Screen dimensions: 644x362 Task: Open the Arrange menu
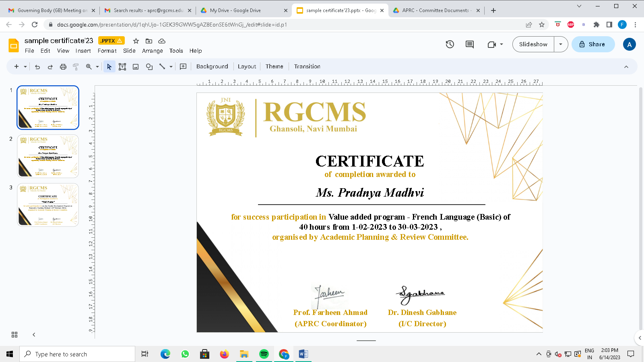tap(153, 51)
